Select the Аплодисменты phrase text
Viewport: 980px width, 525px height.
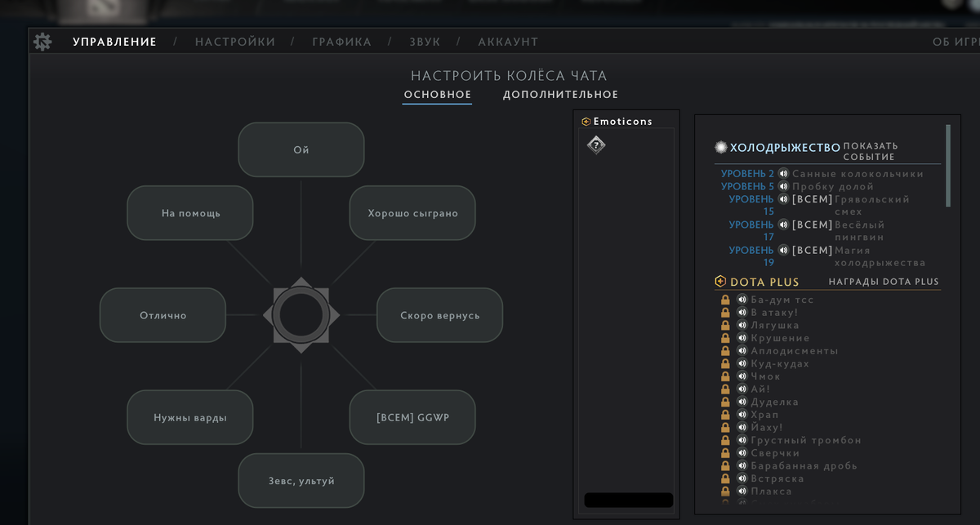point(794,350)
